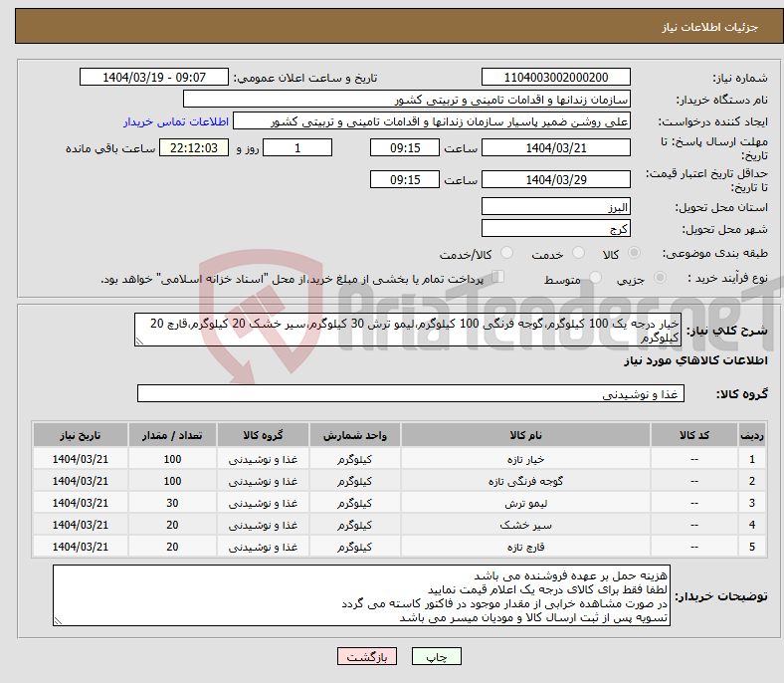Viewport: 784px width, 683px height.
Task: Click the شماره نیاز number field
Action: tap(556, 77)
